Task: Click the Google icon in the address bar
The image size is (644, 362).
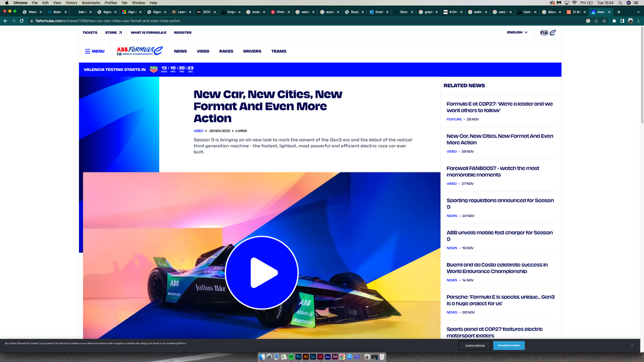Action: pyautogui.click(x=588, y=21)
